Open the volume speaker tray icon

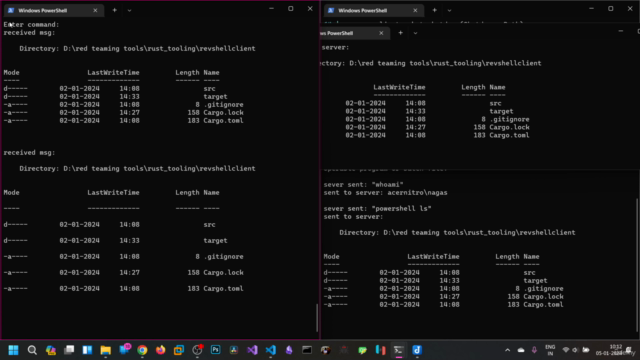pyautogui.click(x=575, y=350)
